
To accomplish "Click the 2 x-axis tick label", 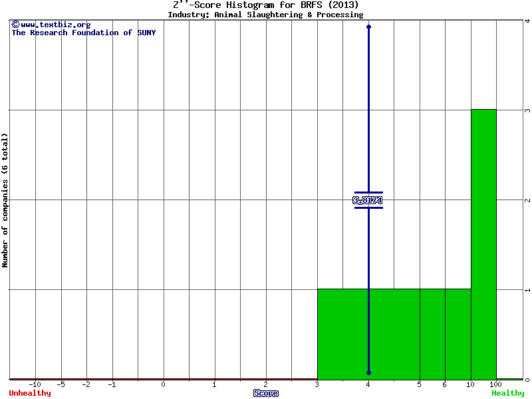I will pyautogui.click(x=265, y=384).
